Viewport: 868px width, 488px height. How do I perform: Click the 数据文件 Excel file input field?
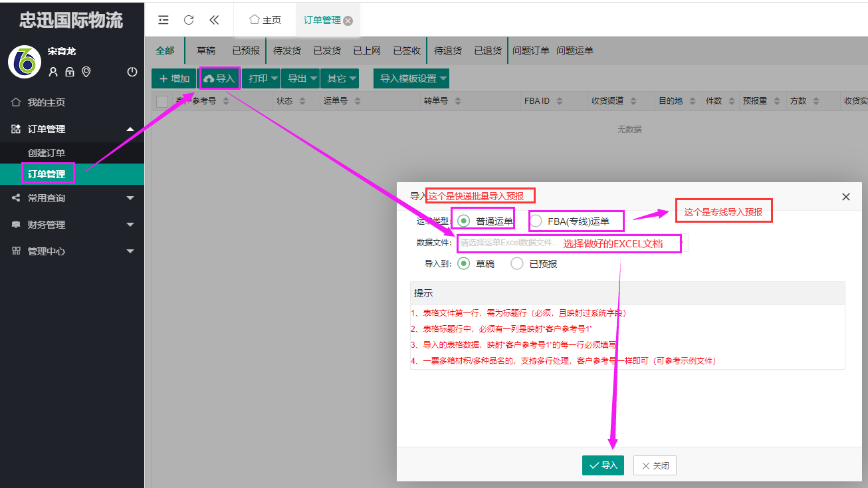coord(505,243)
